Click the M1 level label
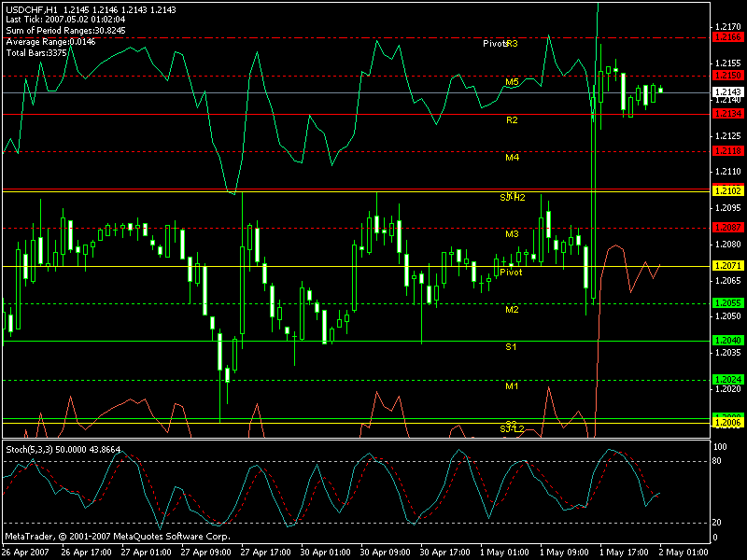Screen dimensions: 747x560 tap(512, 385)
